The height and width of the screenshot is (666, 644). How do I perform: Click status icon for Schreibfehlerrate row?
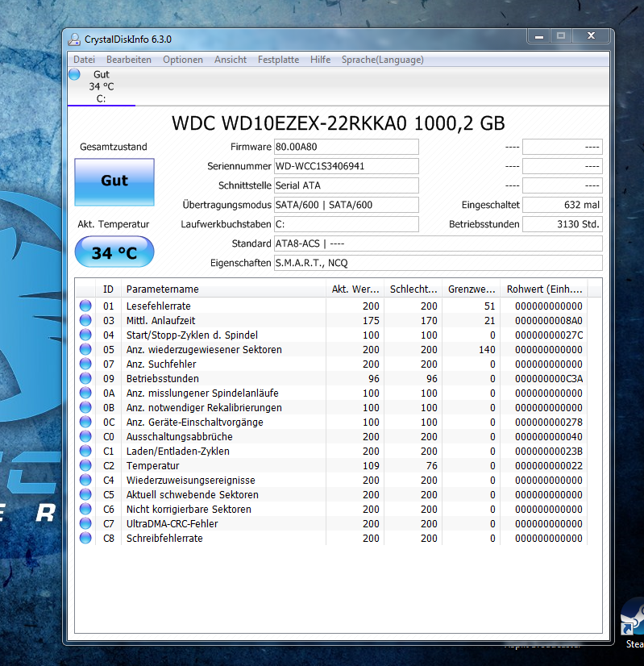pyautogui.click(x=85, y=538)
